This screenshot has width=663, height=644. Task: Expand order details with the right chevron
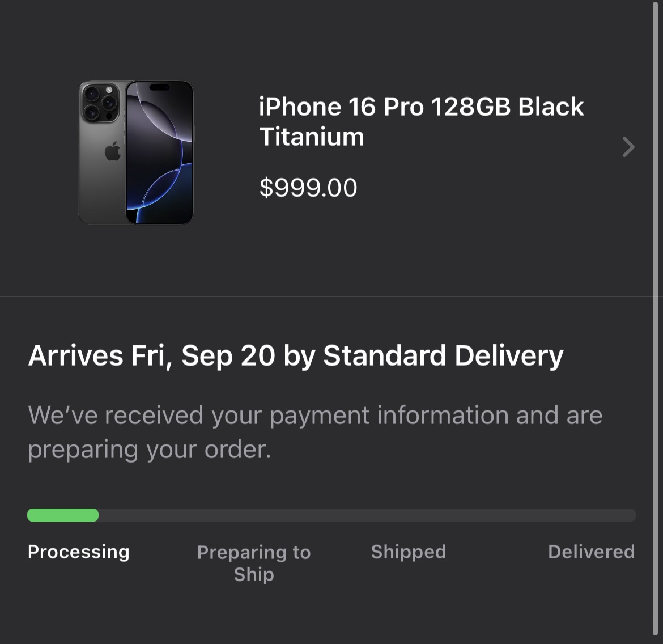[x=628, y=147]
